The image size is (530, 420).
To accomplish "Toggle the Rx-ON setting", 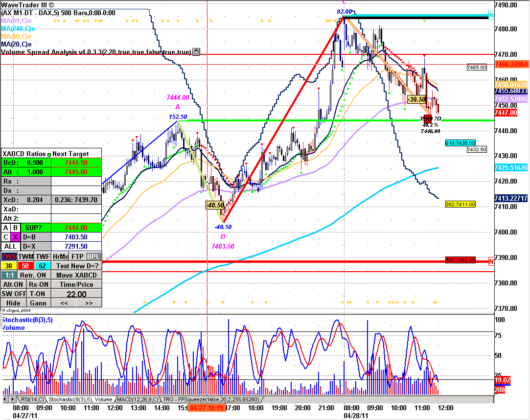I will (38, 284).
